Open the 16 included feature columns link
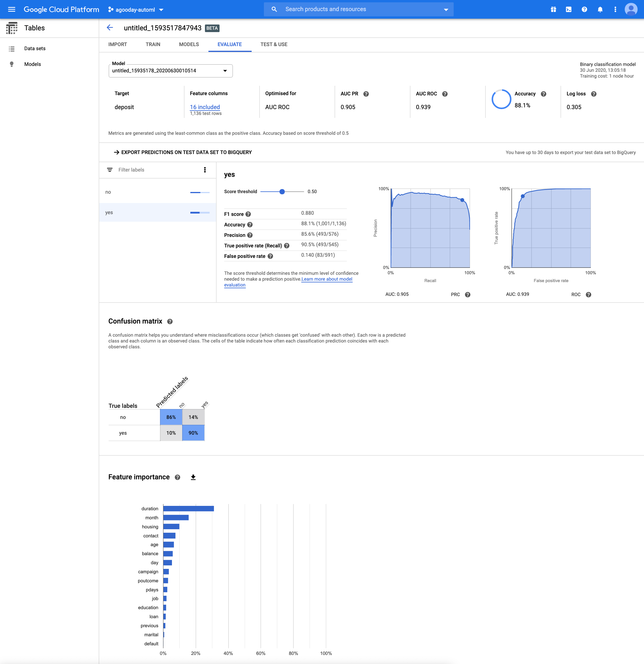Viewport: 644px width, 664px height. tap(205, 107)
